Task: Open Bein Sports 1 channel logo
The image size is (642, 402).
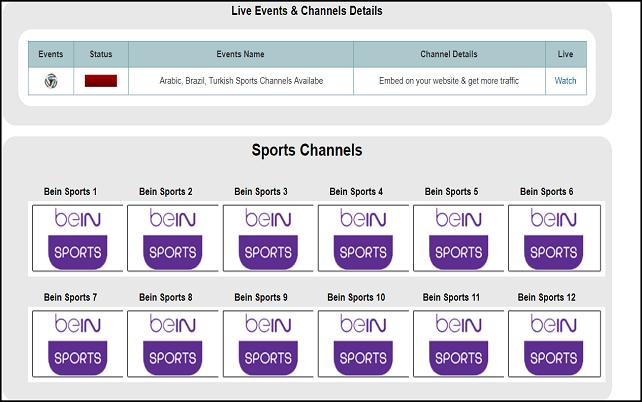Action: (78, 238)
